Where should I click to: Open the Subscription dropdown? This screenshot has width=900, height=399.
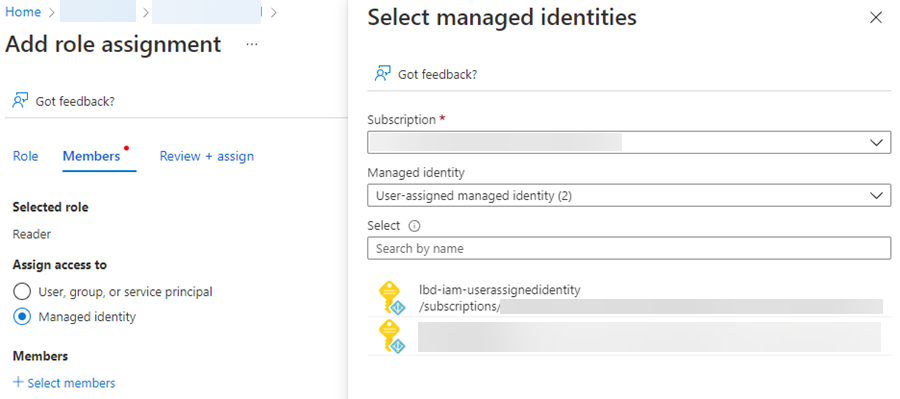pyautogui.click(x=629, y=142)
